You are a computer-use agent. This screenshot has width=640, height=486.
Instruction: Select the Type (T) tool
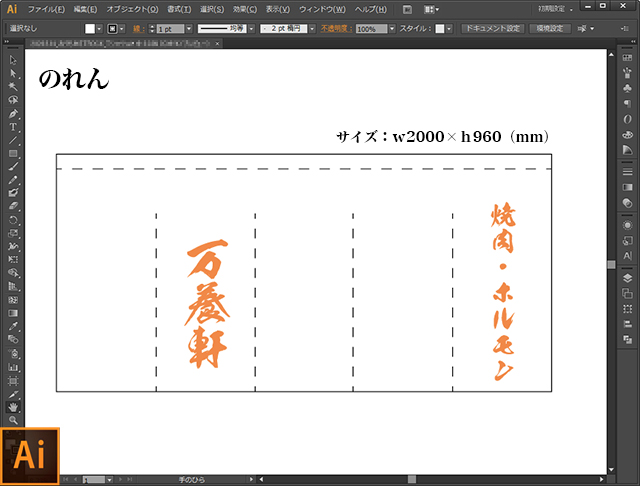coord(13,127)
